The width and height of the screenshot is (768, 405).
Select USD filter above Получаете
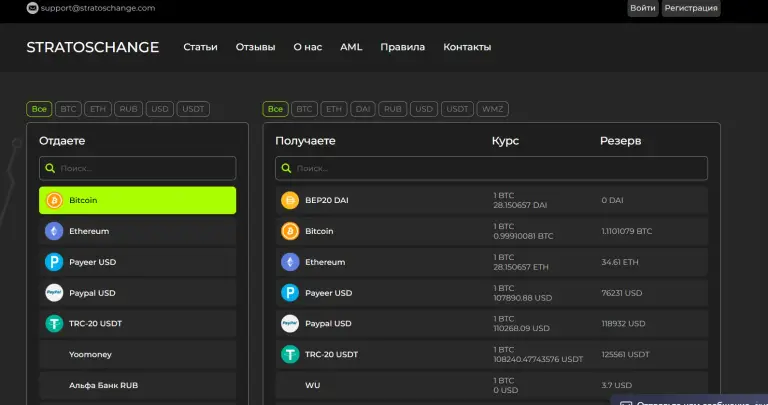(424, 109)
